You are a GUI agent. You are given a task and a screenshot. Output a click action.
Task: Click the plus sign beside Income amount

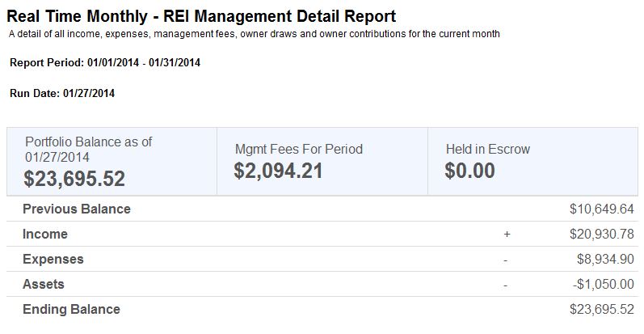pos(507,235)
